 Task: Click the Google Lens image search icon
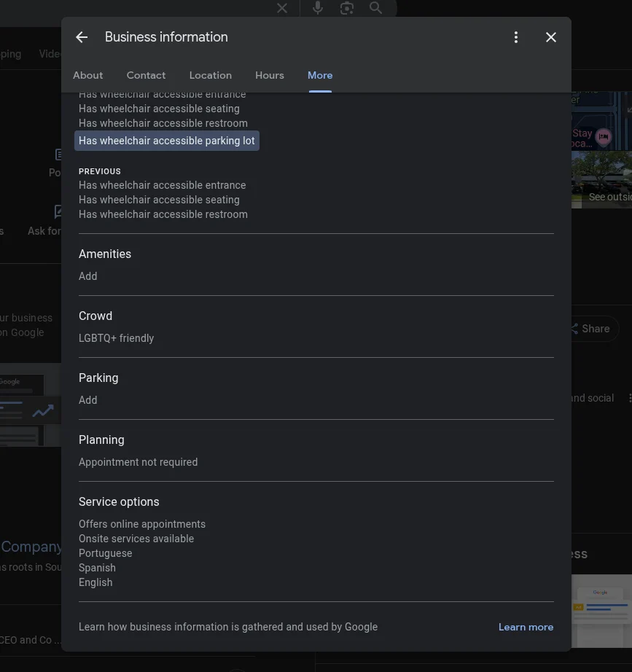point(347,8)
